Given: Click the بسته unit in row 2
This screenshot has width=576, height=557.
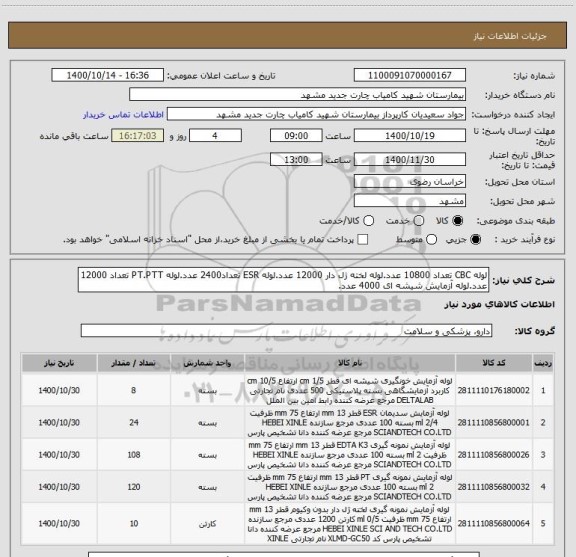Looking at the screenshot, I should point(208,423).
